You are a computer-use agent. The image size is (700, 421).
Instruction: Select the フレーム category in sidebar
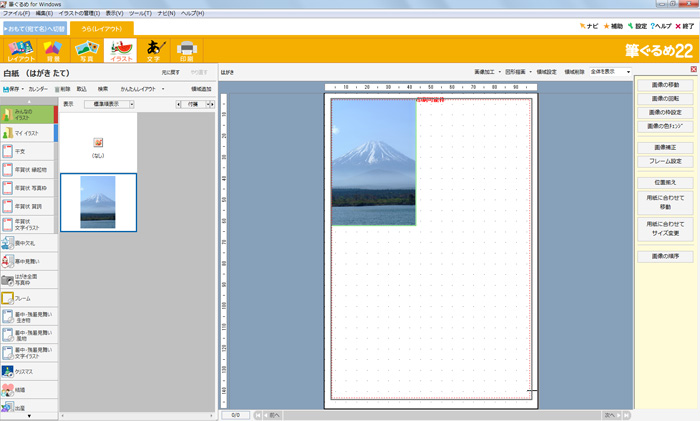(29, 298)
